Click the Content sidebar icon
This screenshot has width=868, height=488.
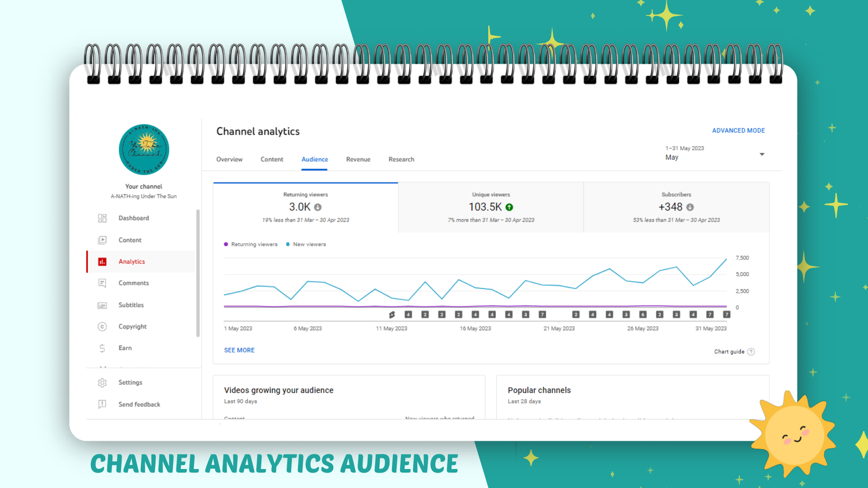coord(102,240)
